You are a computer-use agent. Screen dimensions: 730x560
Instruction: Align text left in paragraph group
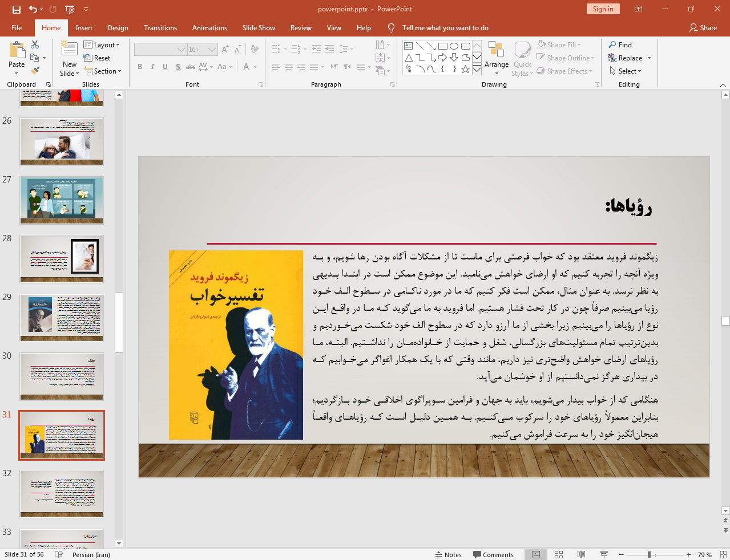276,67
